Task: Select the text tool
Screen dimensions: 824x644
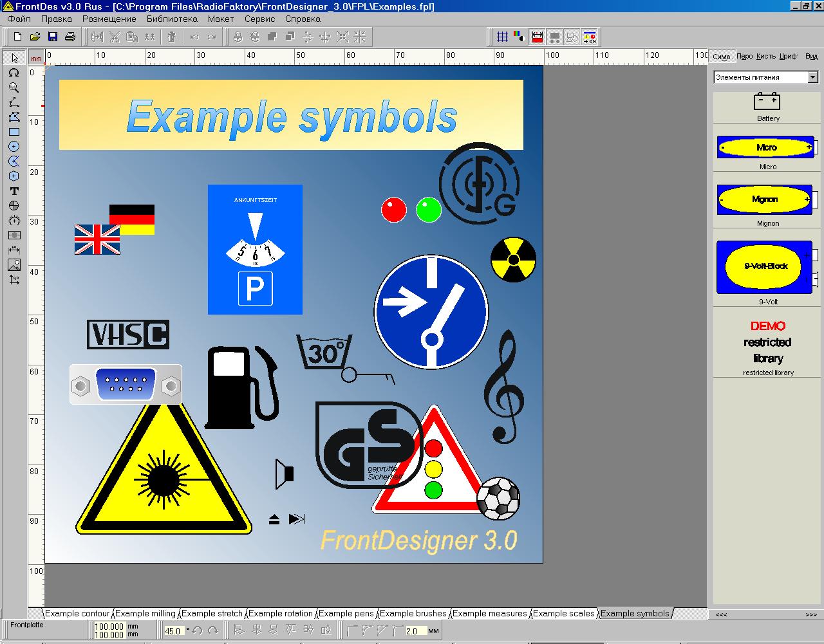Action: pyautogui.click(x=14, y=191)
